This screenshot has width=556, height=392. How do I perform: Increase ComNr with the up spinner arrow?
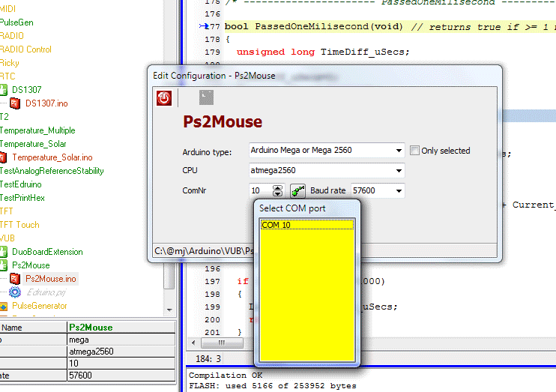(x=278, y=187)
